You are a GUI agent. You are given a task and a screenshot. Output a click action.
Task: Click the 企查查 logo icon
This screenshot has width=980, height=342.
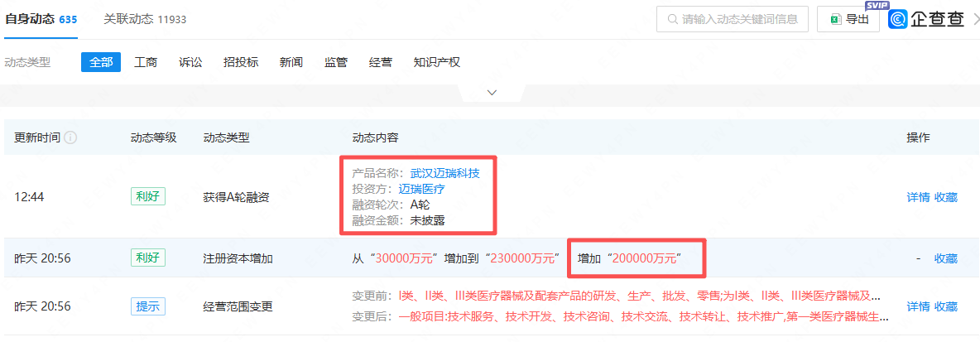898,19
